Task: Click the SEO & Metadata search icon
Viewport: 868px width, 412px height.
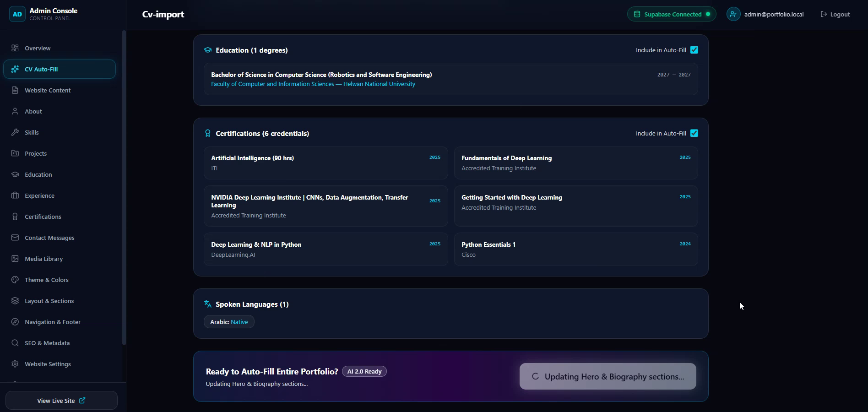Action: tap(15, 343)
